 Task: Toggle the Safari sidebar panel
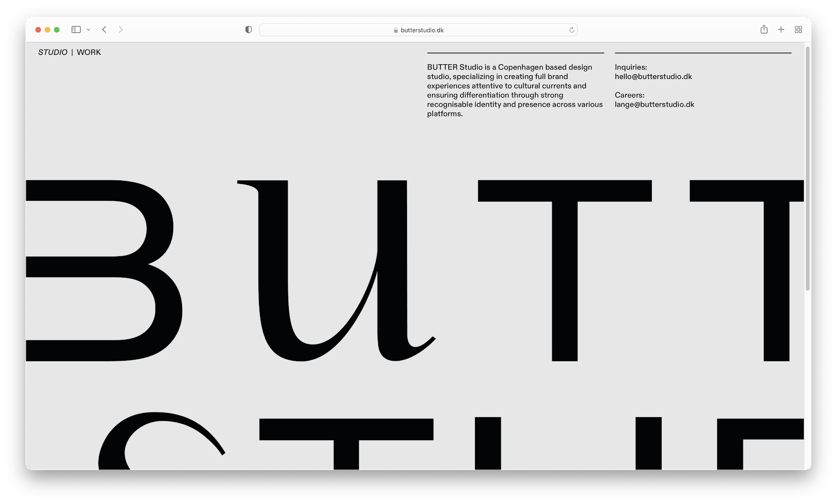pyautogui.click(x=76, y=30)
